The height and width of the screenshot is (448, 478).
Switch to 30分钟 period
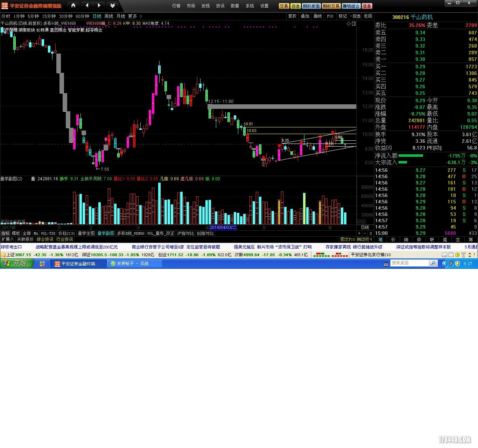tap(66, 16)
